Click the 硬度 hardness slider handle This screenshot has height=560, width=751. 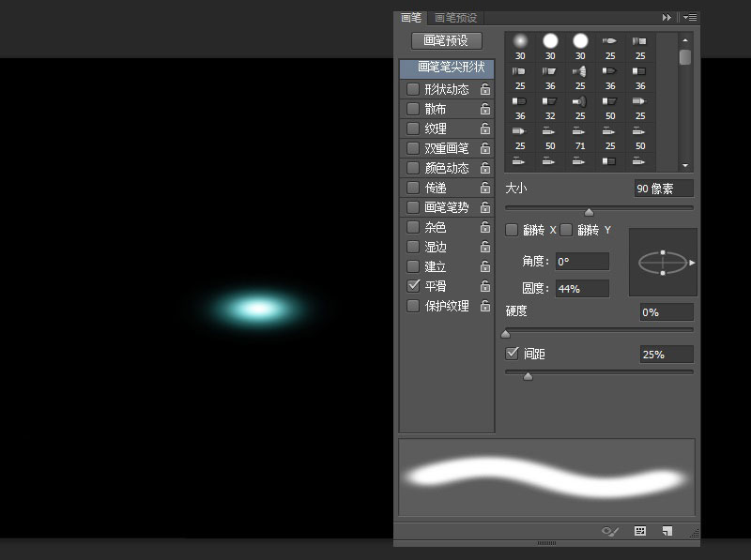click(506, 334)
